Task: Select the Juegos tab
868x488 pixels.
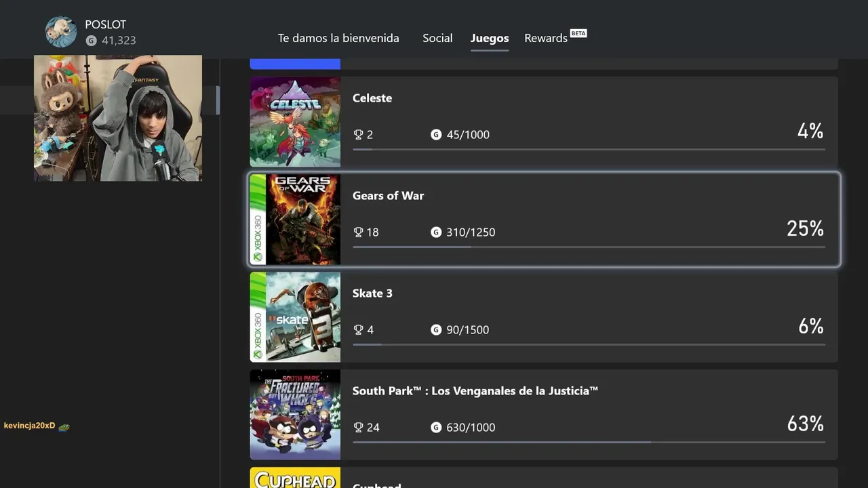Action: [490, 38]
